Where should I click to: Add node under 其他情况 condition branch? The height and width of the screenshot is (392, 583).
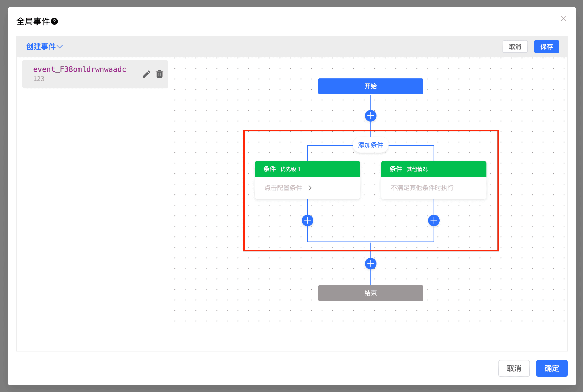tap(434, 220)
